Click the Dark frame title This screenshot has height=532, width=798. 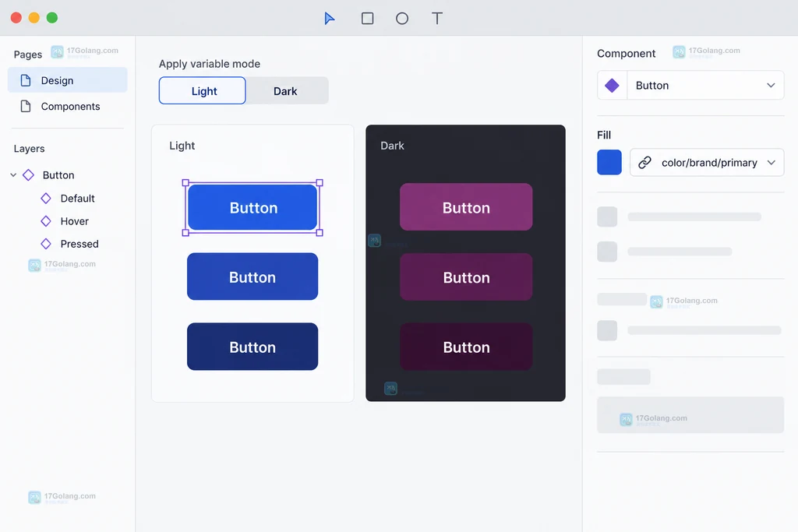393,146
